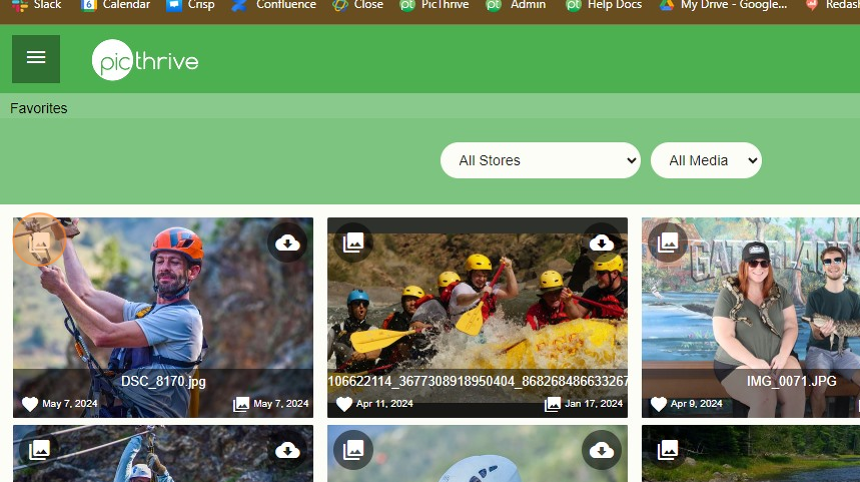
Task: Download the white helmet photo
Action: 602,450
